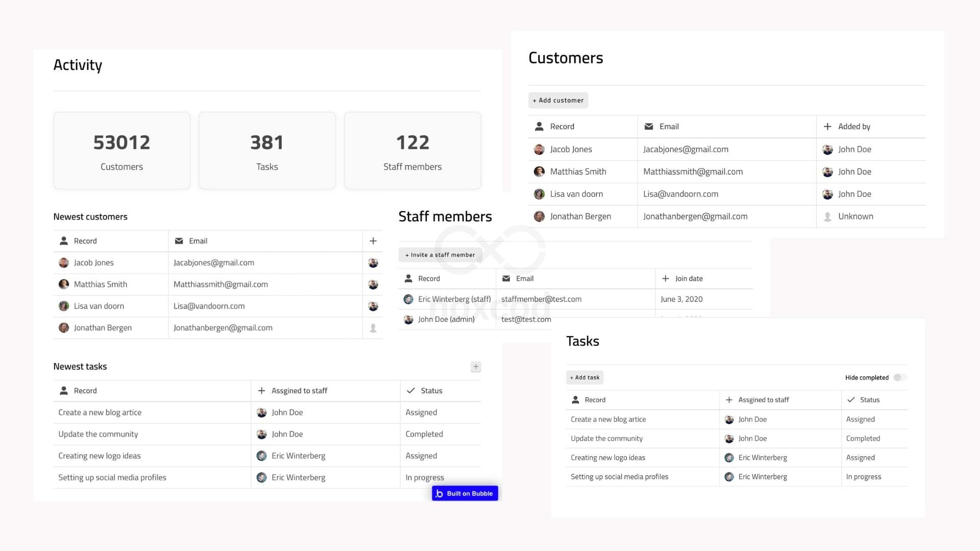The image size is (980, 551).
Task: Click the person icon in Staff members Record header
Action: click(x=408, y=279)
